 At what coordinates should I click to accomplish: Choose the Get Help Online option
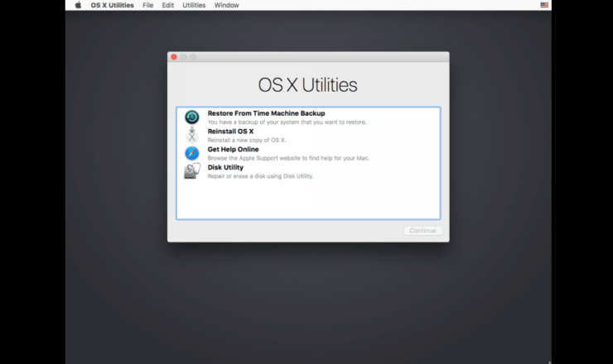(x=308, y=153)
